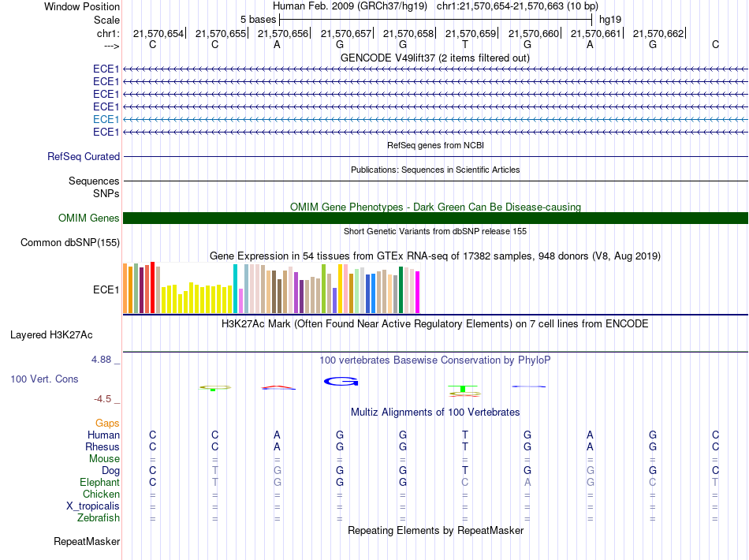Select the large blue G conservation logo
This screenshot has height=560, width=749.
[341, 381]
